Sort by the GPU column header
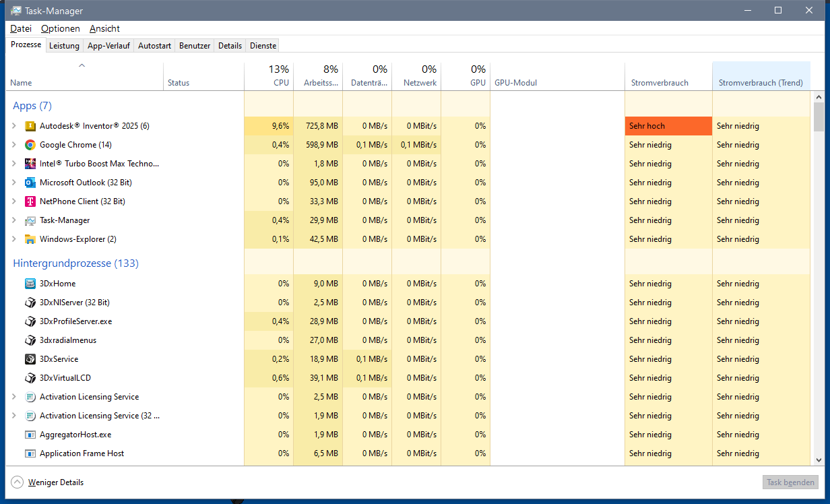This screenshot has width=830, height=504. [466, 76]
